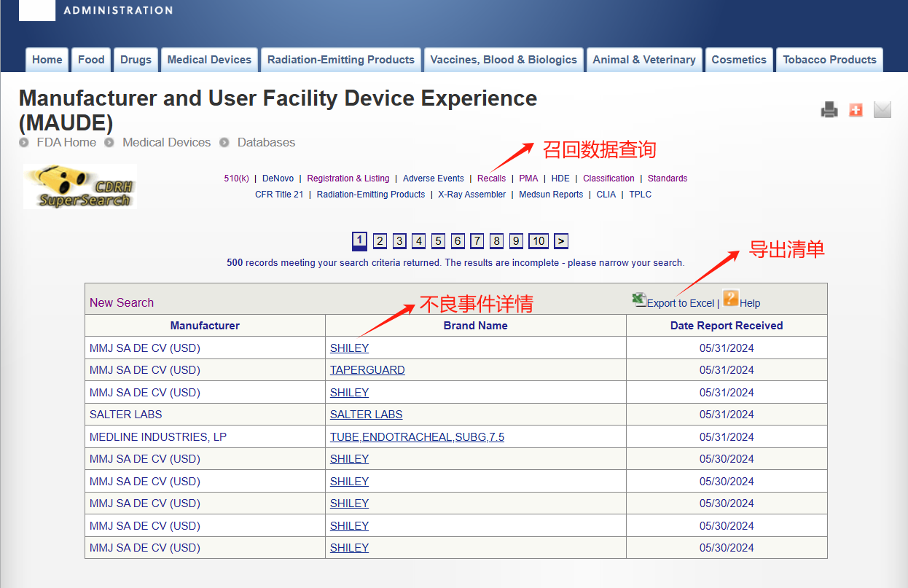Open the Tobacco Products tab
The image size is (908, 588).
(829, 60)
